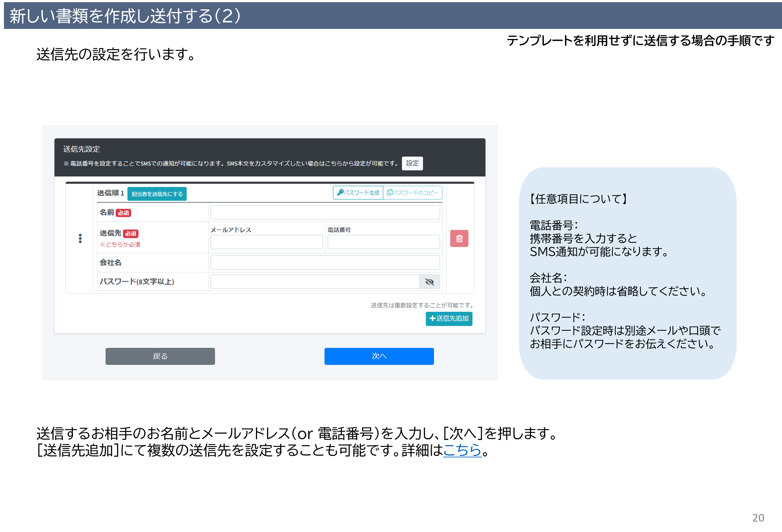This screenshot has width=782, height=532.
Task: Click パスワード生成 key button
Action: coord(358,193)
